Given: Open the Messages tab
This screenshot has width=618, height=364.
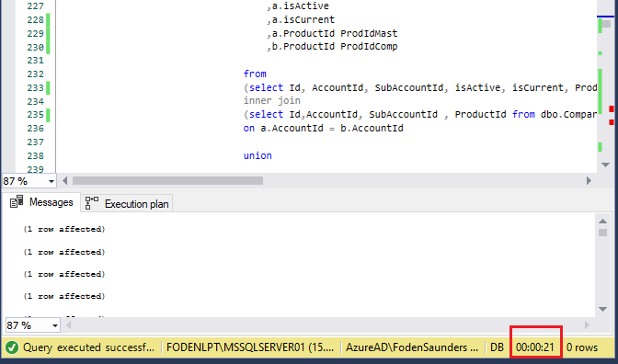Looking at the screenshot, I should (x=41, y=202).
